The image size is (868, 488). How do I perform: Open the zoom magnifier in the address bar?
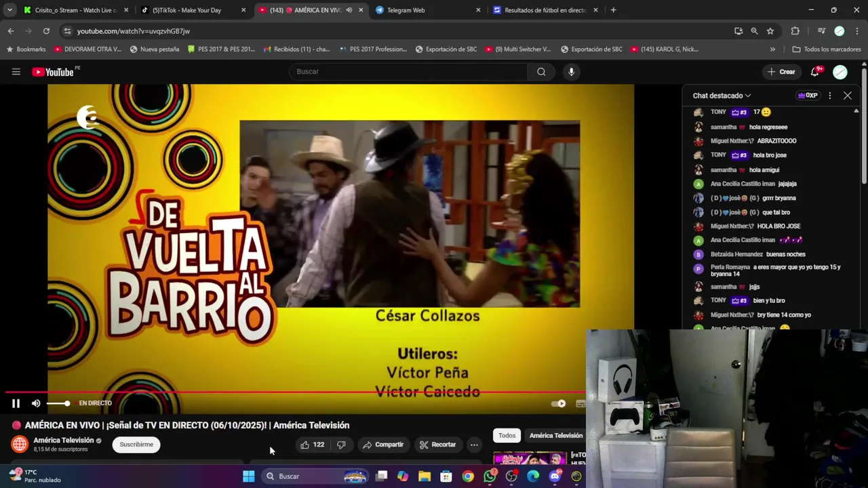point(754,31)
